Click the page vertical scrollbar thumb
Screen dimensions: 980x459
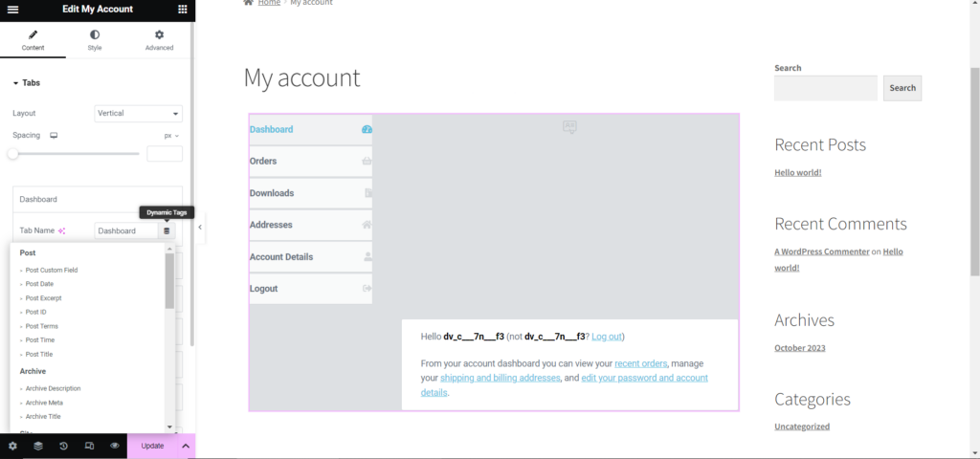[974, 172]
